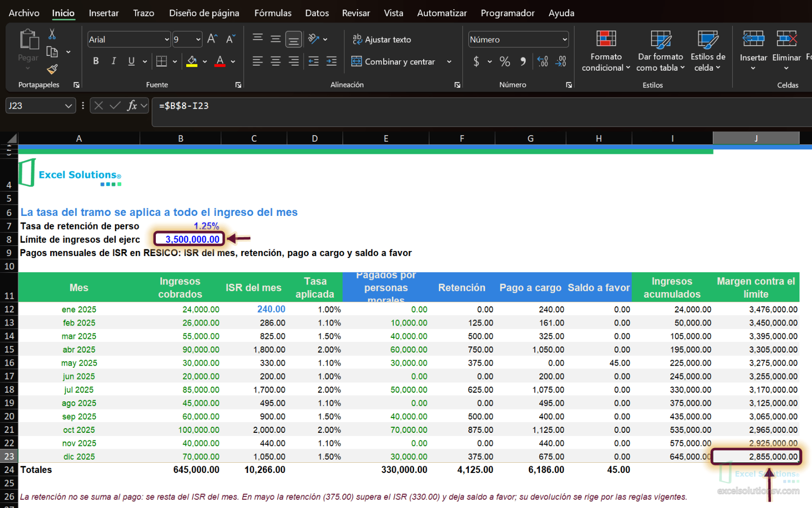This screenshot has height=508, width=812.
Task: Click the Copy icon in Portapapeles
Action: click(x=52, y=52)
